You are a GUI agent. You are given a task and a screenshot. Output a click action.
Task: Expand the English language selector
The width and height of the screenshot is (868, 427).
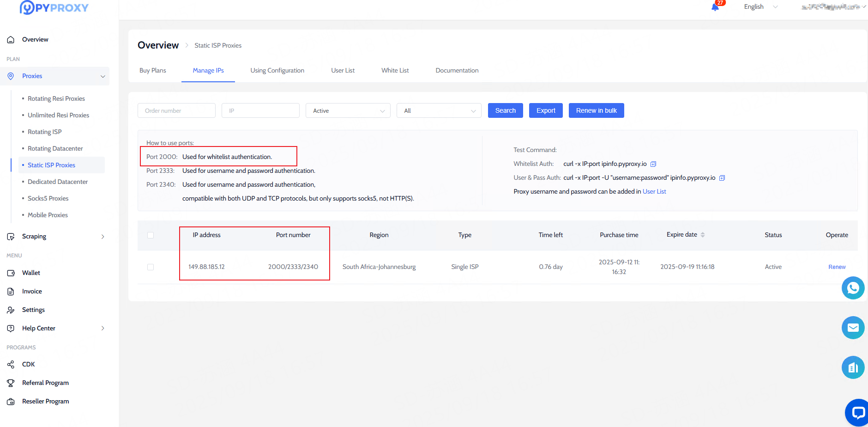(x=760, y=7)
